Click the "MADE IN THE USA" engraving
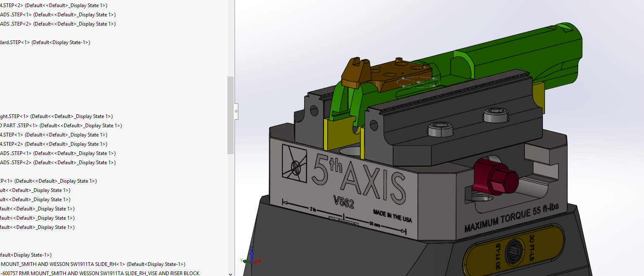Viewport: 644px width, 276px height. tap(392, 215)
